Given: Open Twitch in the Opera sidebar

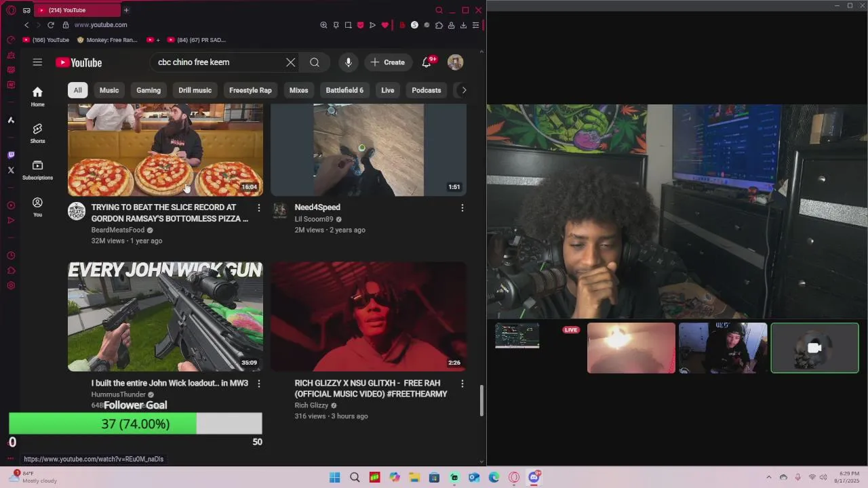Looking at the screenshot, I should [x=11, y=155].
